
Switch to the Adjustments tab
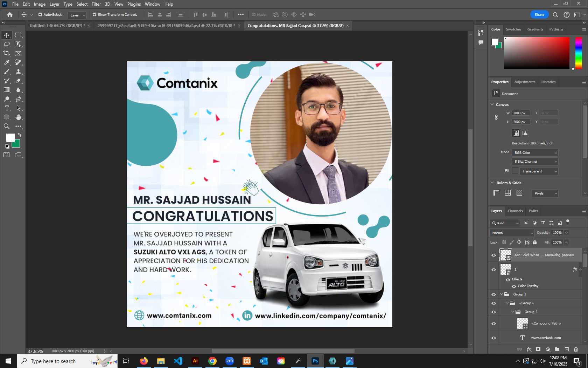pyautogui.click(x=525, y=82)
